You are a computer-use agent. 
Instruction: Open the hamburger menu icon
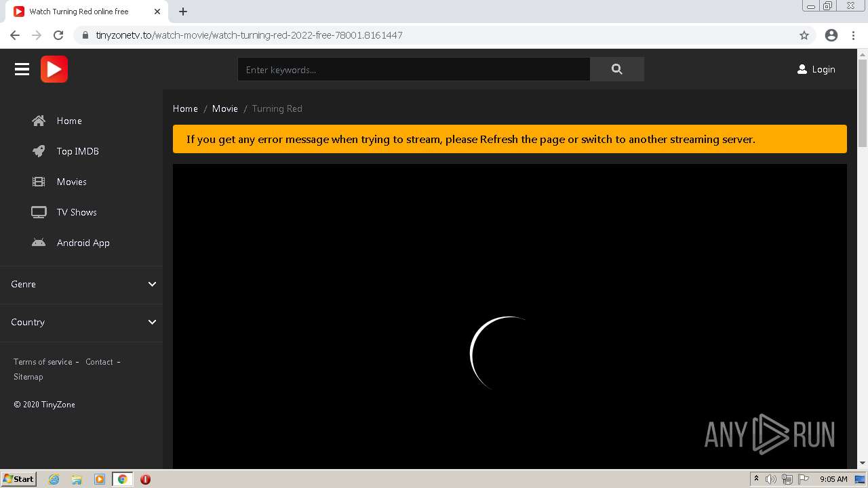coord(22,69)
